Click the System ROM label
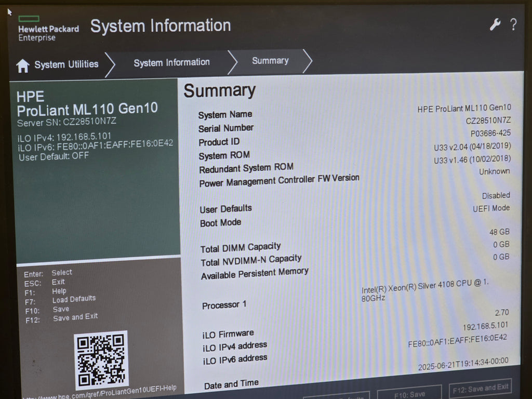 click(x=224, y=155)
